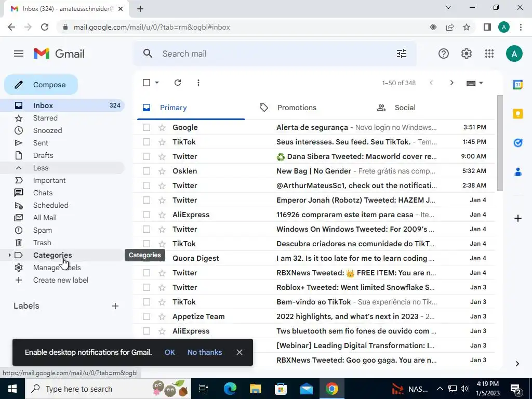Image resolution: width=532 pixels, height=399 pixels.
Task: Reload the page in Chrome
Action: point(45,27)
